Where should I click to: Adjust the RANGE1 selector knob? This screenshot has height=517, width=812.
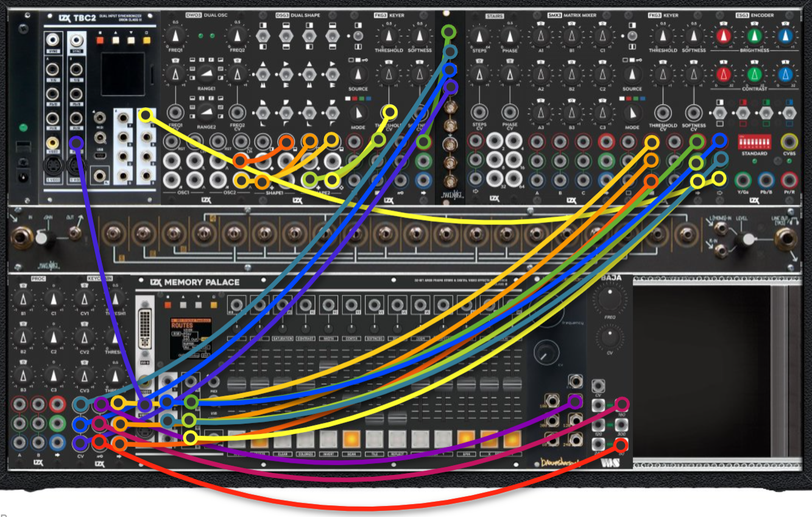[x=207, y=75]
